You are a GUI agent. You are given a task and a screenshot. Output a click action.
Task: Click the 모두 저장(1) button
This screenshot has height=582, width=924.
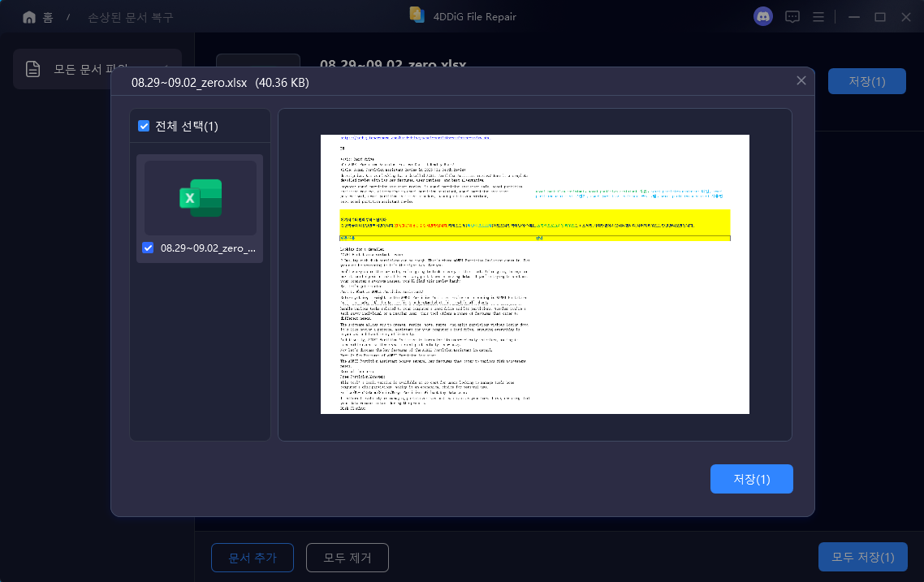[x=863, y=558]
